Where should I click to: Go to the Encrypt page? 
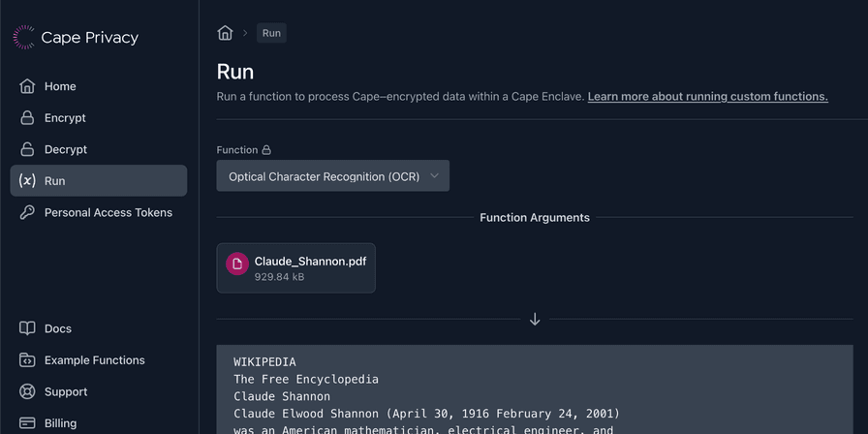point(99,118)
